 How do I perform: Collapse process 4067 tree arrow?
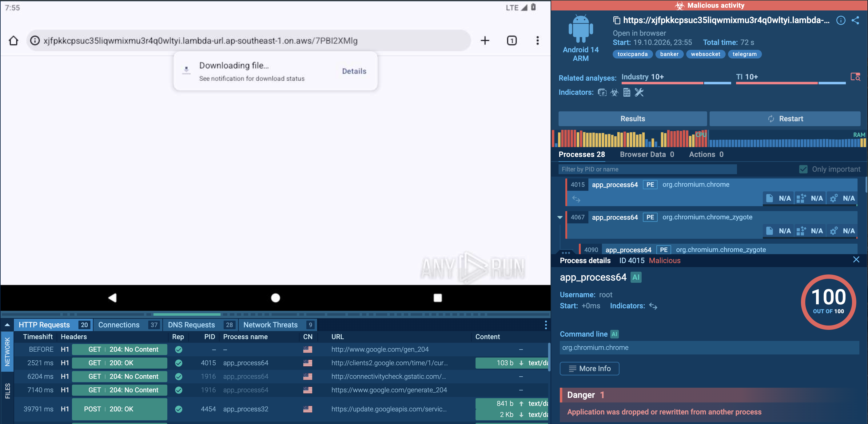[560, 218]
